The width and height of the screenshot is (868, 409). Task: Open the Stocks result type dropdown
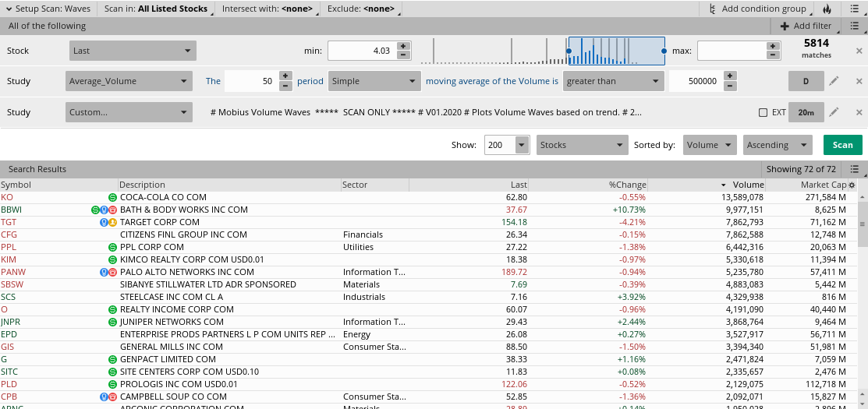[582, 145]
